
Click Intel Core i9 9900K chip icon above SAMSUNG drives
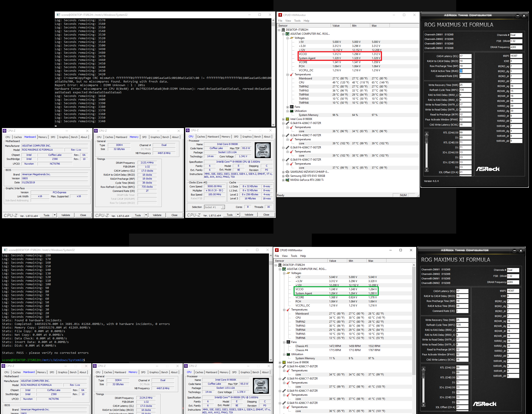(287, 119)
